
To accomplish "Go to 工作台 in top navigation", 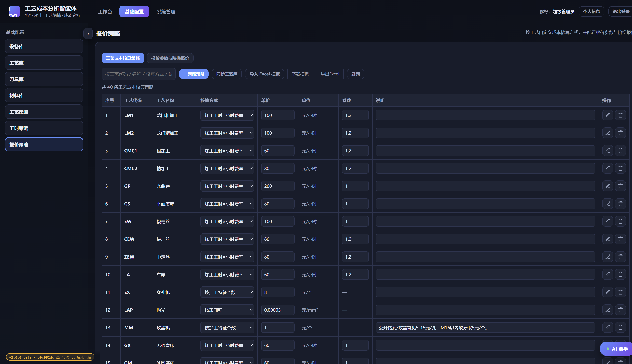I will click(x=105, y=11).
